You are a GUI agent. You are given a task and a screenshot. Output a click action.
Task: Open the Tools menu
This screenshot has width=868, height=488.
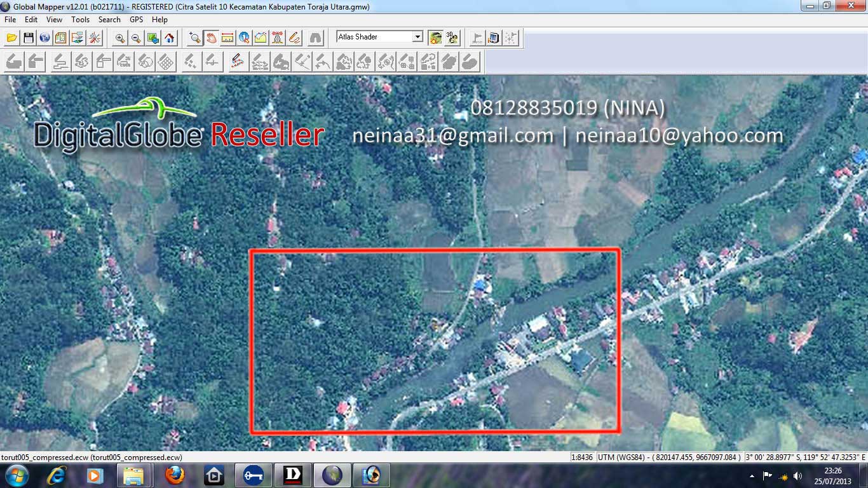[80, 19]
